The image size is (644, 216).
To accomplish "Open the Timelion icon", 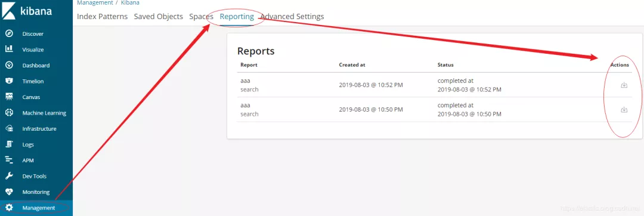I will 8,81.
